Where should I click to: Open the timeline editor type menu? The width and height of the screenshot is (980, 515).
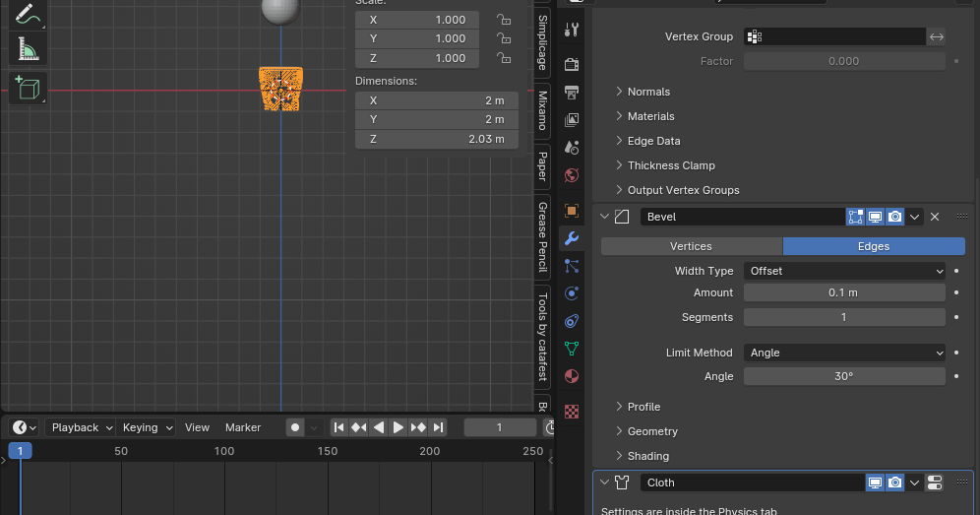tap(25, 427)
